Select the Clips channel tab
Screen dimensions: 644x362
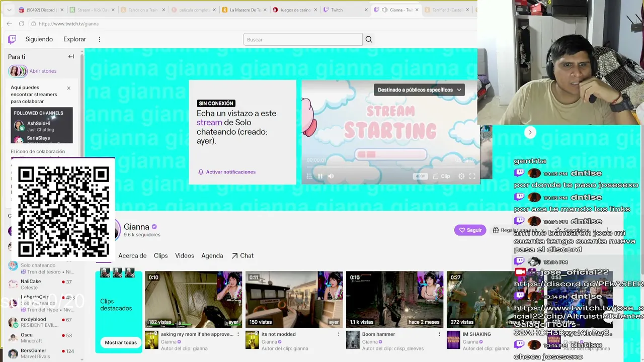coord(161,255)
